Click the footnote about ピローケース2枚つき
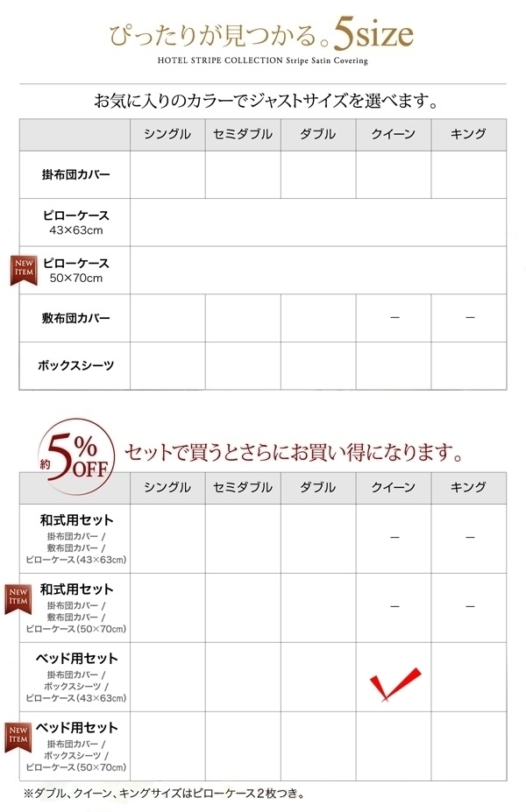This screenshot has height=812, width=526. (164, 794)
